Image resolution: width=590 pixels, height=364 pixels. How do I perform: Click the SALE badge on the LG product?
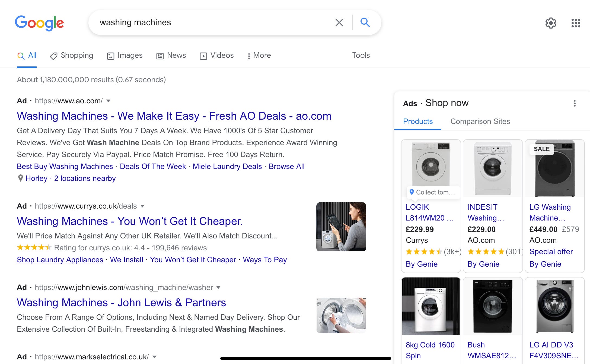click(x=541, y=149)
